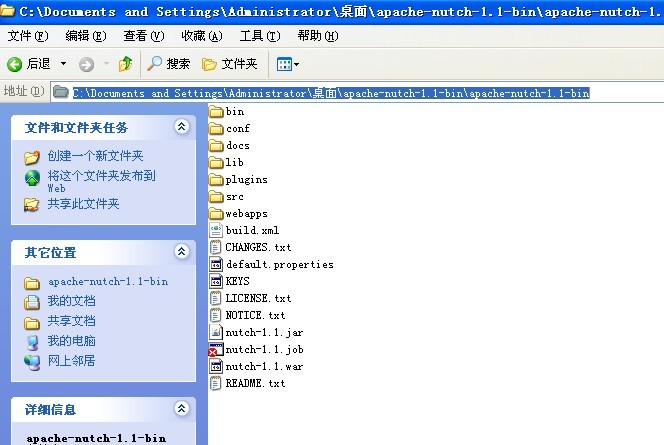Click the plugins folder name

pos(246,180)
